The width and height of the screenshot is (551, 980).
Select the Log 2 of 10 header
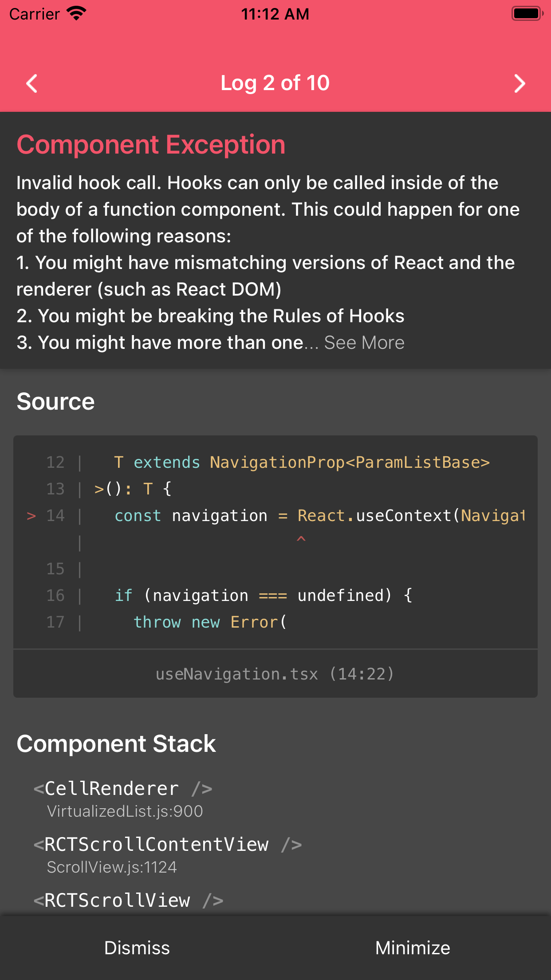click(275, 83)
